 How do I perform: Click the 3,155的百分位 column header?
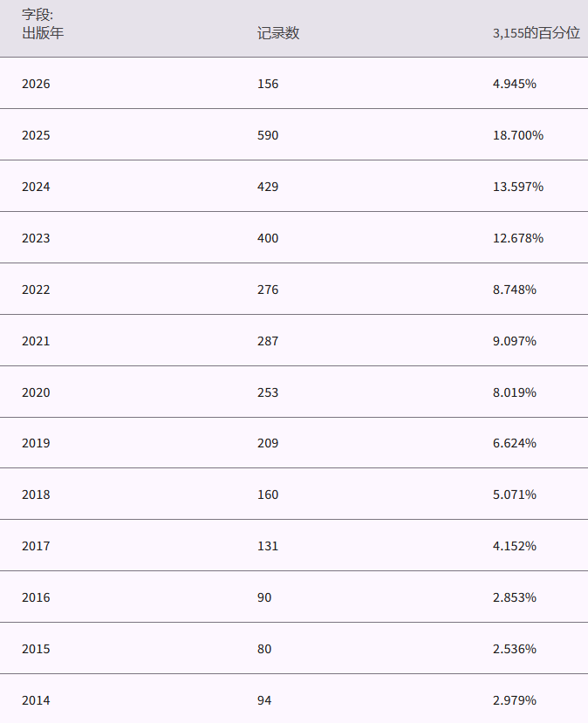pyautogui.click(x=536, y=33)
